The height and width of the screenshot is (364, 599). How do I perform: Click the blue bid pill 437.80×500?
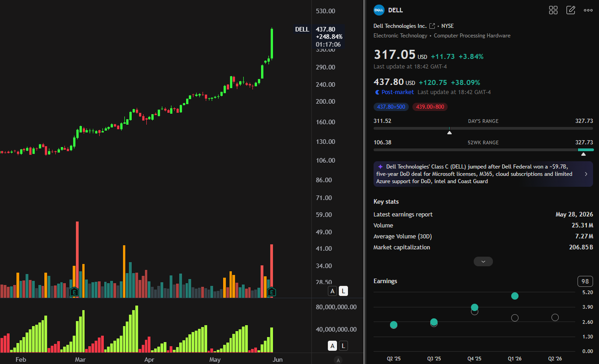pos(392,107)
